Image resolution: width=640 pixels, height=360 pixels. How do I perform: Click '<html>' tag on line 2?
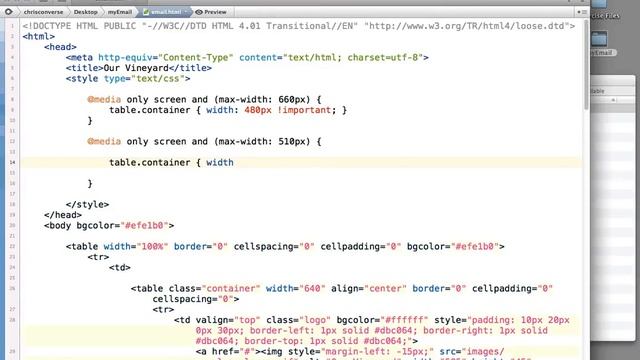[38, 37]
